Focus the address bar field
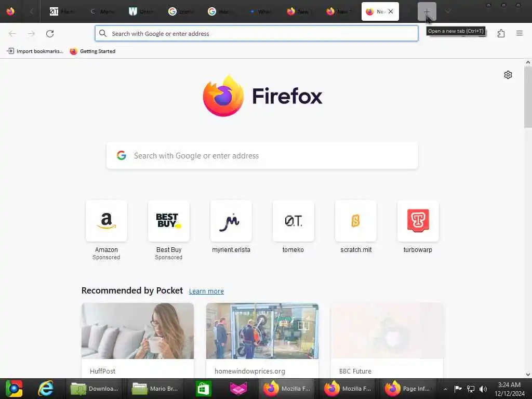The image size is (532, 399). coord(257,33)
